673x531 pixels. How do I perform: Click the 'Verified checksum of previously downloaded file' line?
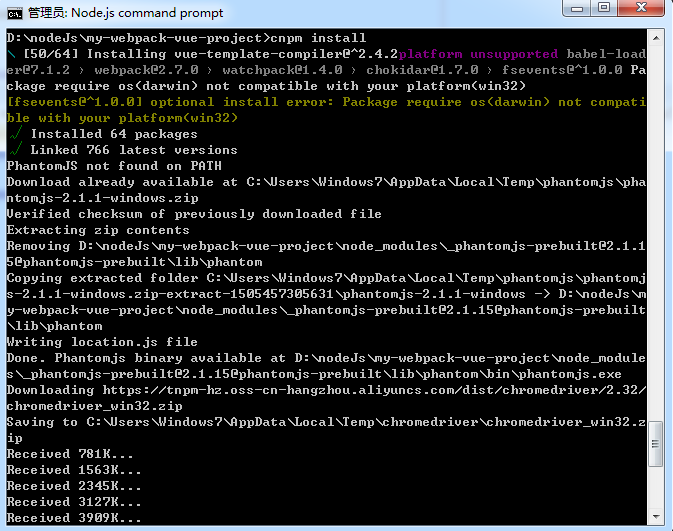(x=194, y=214)
